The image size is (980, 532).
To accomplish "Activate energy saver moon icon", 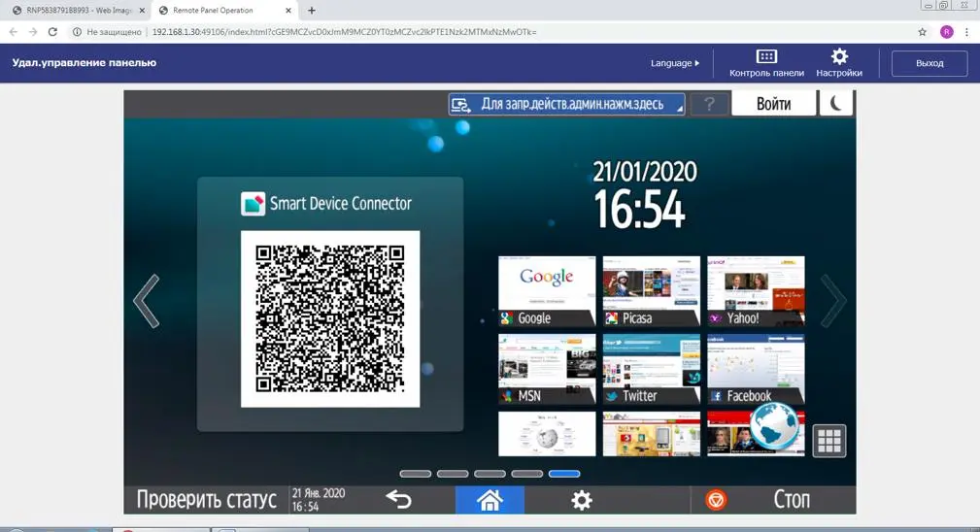I will pyautogui.click(x=836, y=104).
